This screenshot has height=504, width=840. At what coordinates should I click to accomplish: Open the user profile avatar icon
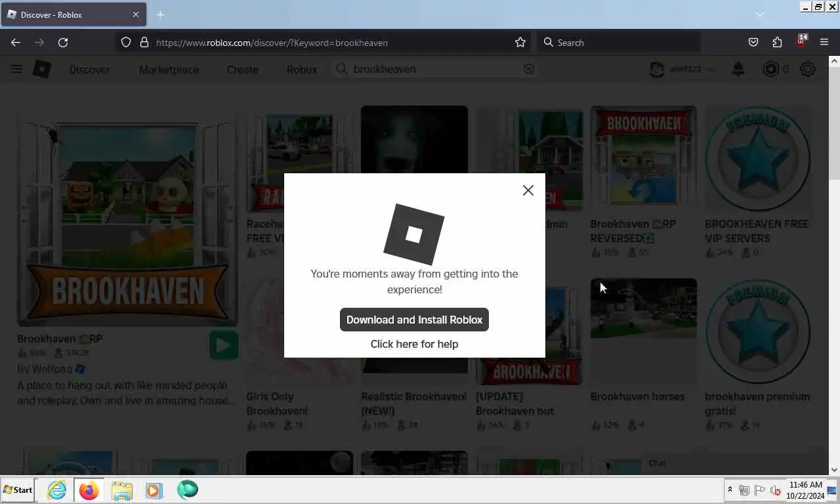point(657,69)
